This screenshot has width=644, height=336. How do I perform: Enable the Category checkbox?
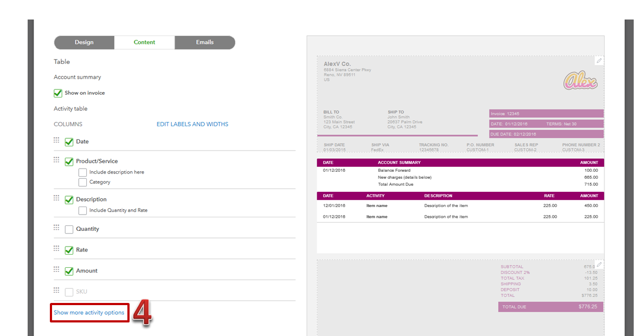(82, 183)
